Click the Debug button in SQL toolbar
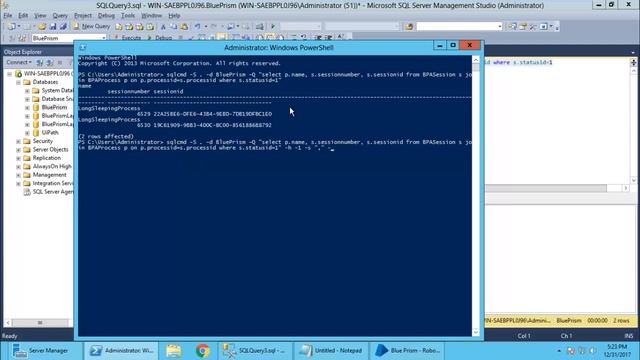The image size is (640, 360). (x=160, y=38)
